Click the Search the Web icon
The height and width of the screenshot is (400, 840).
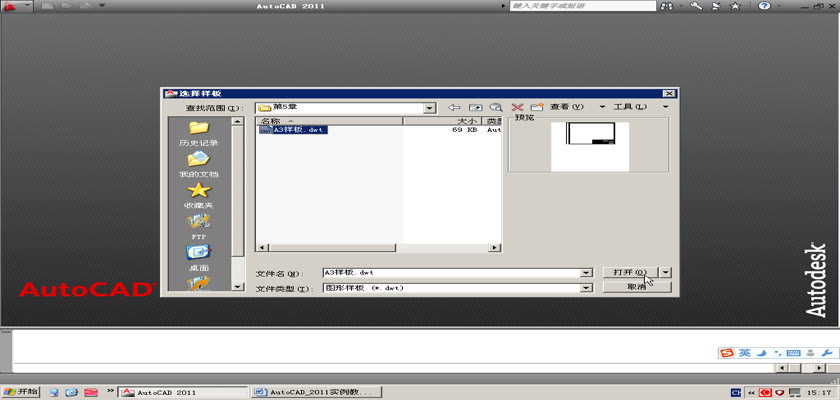pyautogui.click(x=496, y=108)
